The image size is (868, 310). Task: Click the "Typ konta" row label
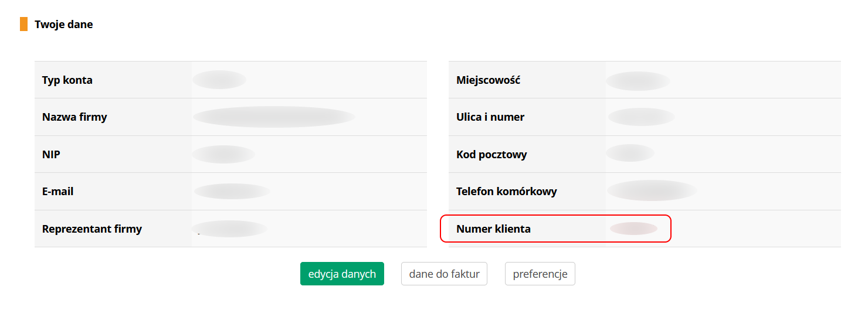(x=67, y=80)
